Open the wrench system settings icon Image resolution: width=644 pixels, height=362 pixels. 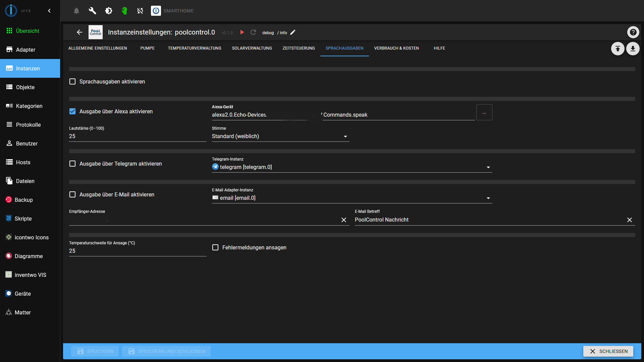pos(92,11)
